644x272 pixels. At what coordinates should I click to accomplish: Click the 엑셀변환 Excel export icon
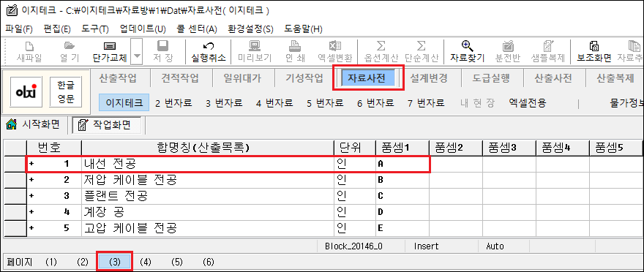(334, 45)
